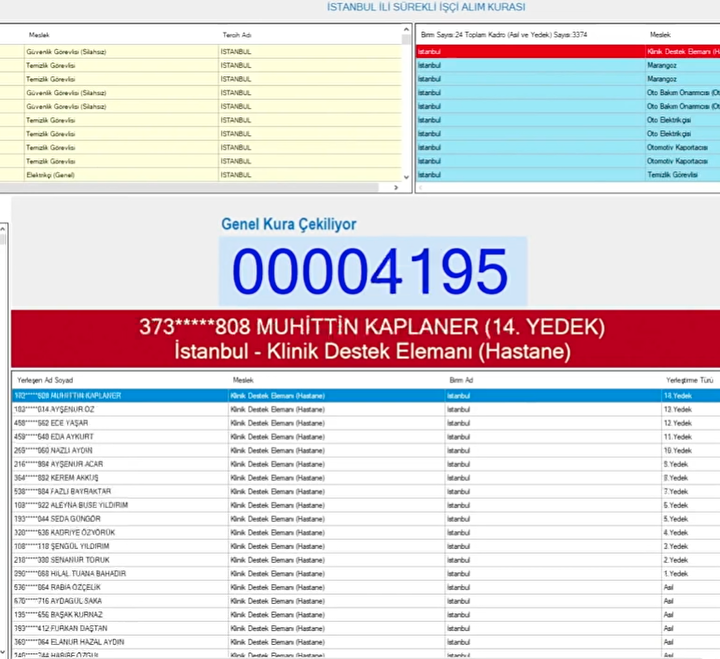Screen dimensions: 720x659
Task: Click the Meslek header in the yellow table
Action: (x=39, y=35)
